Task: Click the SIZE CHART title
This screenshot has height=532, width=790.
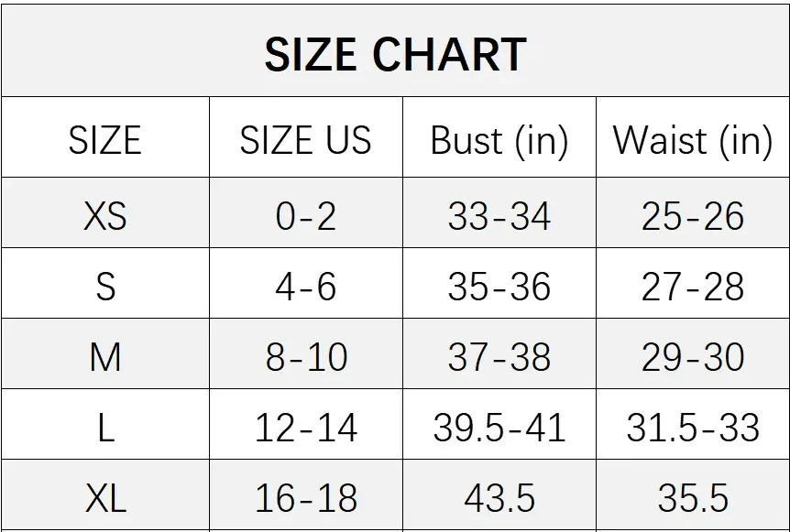Action: [396, 54]
